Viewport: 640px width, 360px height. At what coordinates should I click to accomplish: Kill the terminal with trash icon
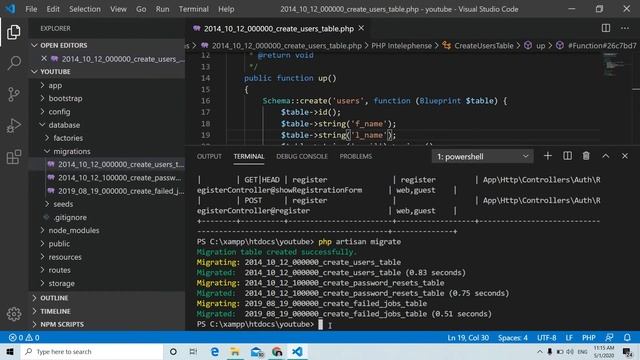tap(586, 156)
